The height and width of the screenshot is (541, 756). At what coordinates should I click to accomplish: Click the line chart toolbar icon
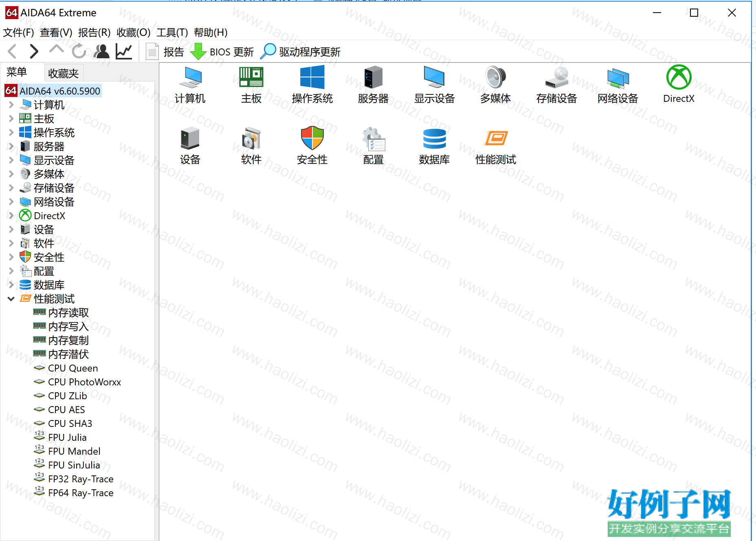tap(124, 51)
